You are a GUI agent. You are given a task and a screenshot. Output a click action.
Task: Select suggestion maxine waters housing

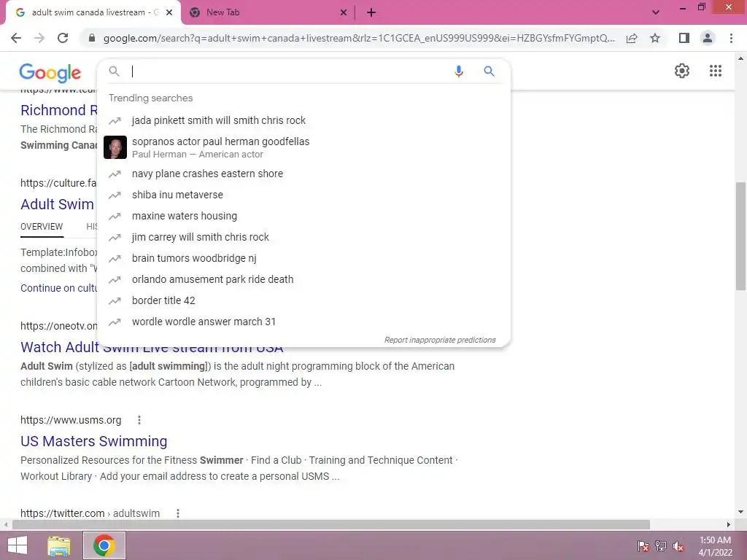pyautogui.click(x=303, y=216)
